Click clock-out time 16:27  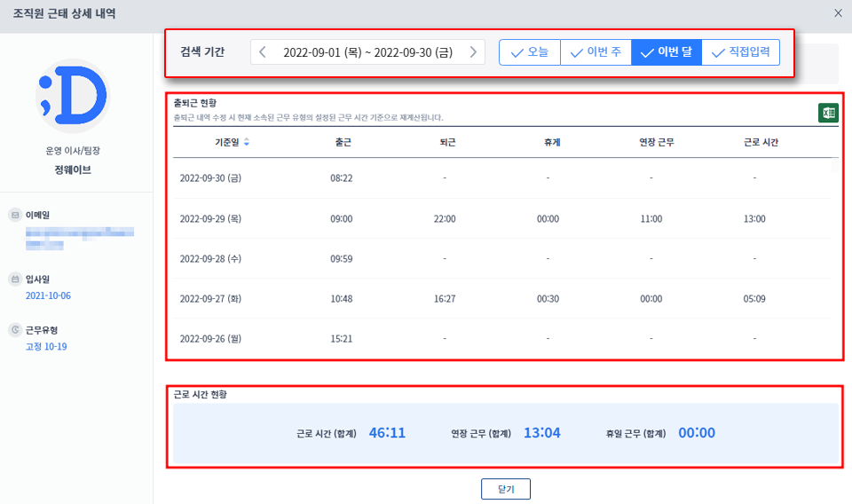tap(445, 299)
